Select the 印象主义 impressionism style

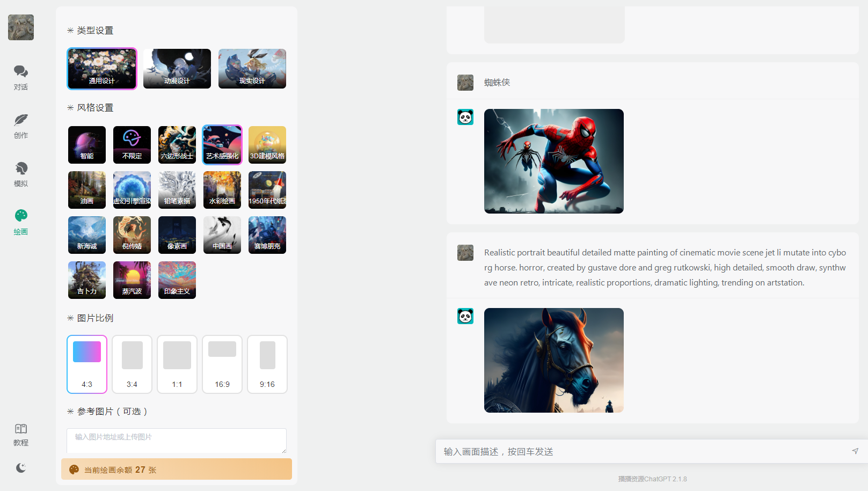177,280
